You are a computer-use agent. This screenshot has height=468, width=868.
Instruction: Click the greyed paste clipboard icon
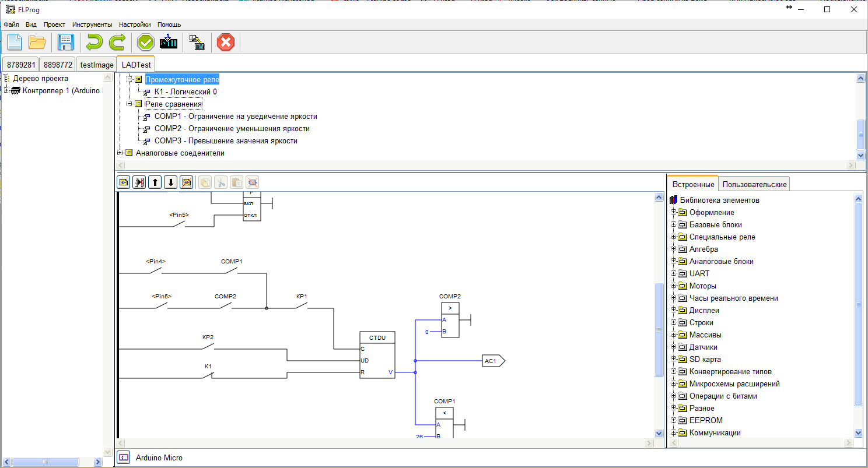[x=237, y=182]
